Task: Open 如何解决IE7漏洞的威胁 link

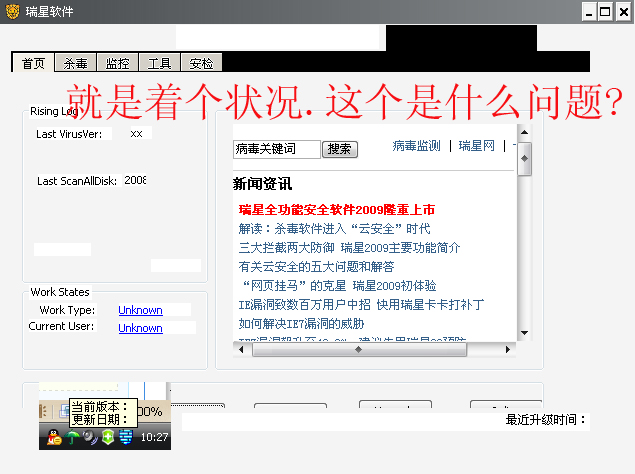Action: point(301,324)
